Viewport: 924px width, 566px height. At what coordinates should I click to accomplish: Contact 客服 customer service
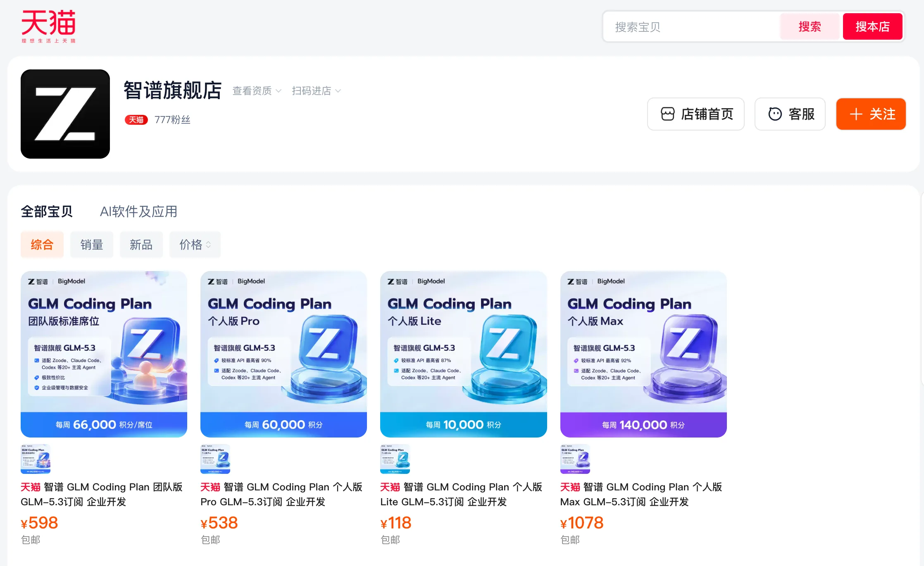click(x=790, y=114)
